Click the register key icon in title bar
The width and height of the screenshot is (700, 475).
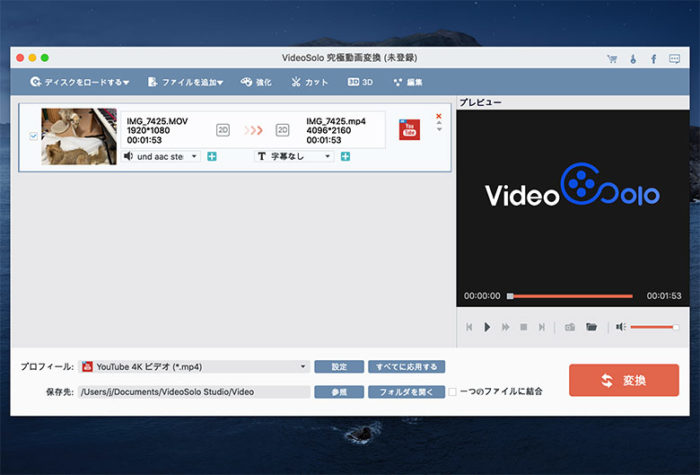point(633,58)
